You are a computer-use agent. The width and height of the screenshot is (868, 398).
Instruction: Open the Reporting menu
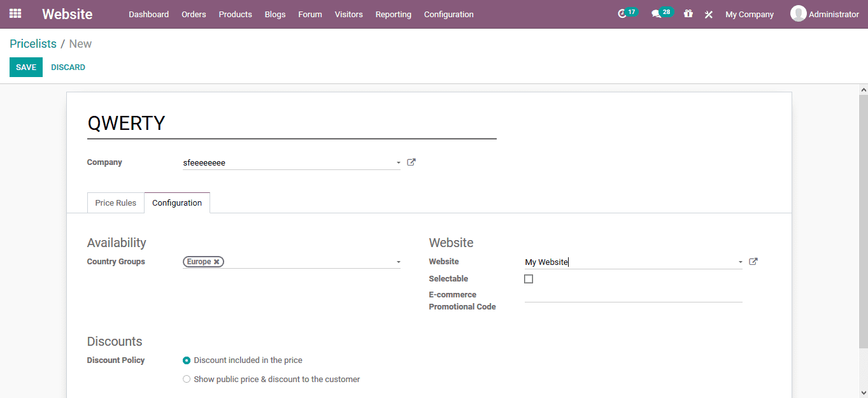coord(393,14)
